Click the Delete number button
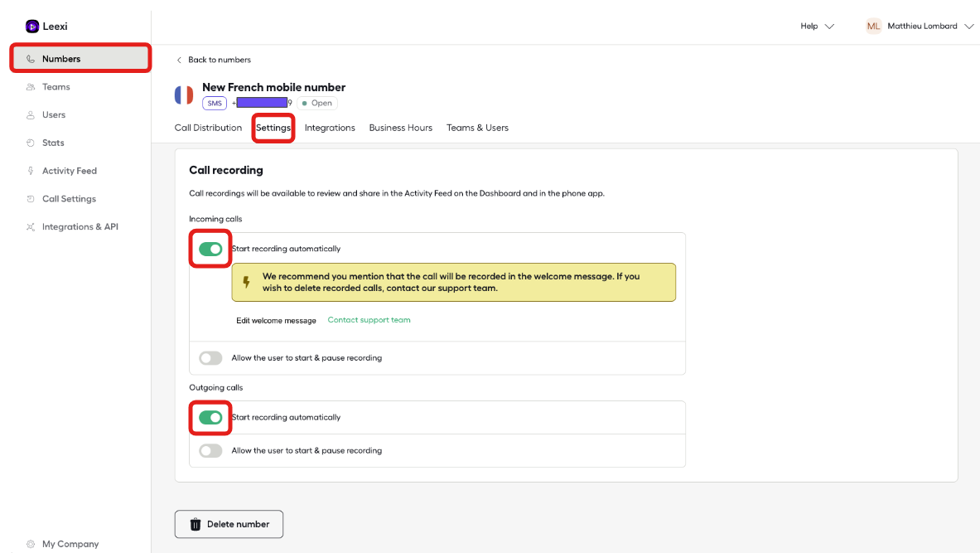Viewport: 980px width, 553px height. [x=229, y=524]
